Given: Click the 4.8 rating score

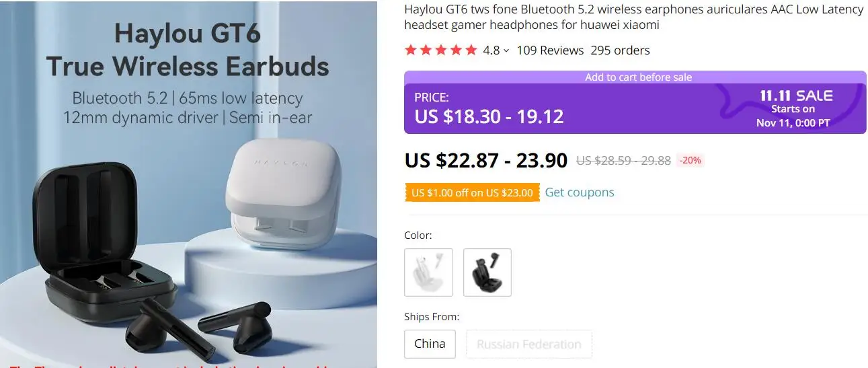Looking at the screenshot, I should point(491,50).
